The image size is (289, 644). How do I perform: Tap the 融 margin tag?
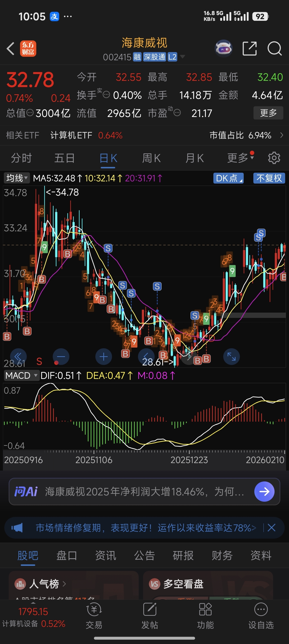137,57
